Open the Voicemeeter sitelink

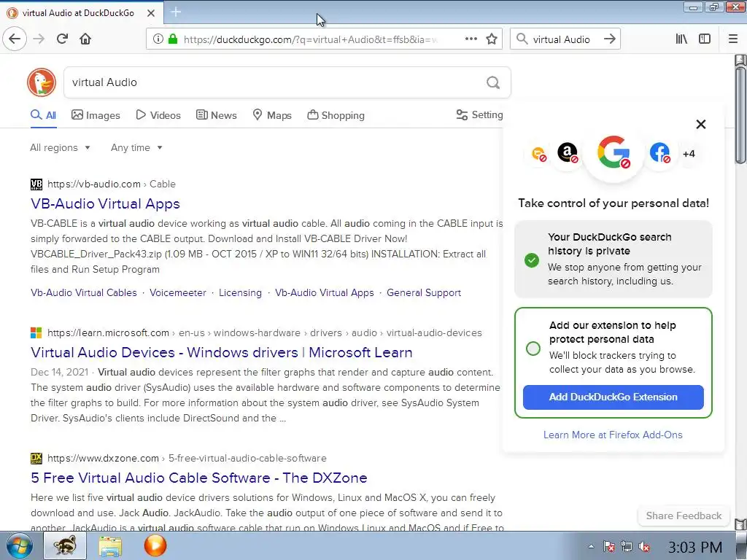(178, 293)
